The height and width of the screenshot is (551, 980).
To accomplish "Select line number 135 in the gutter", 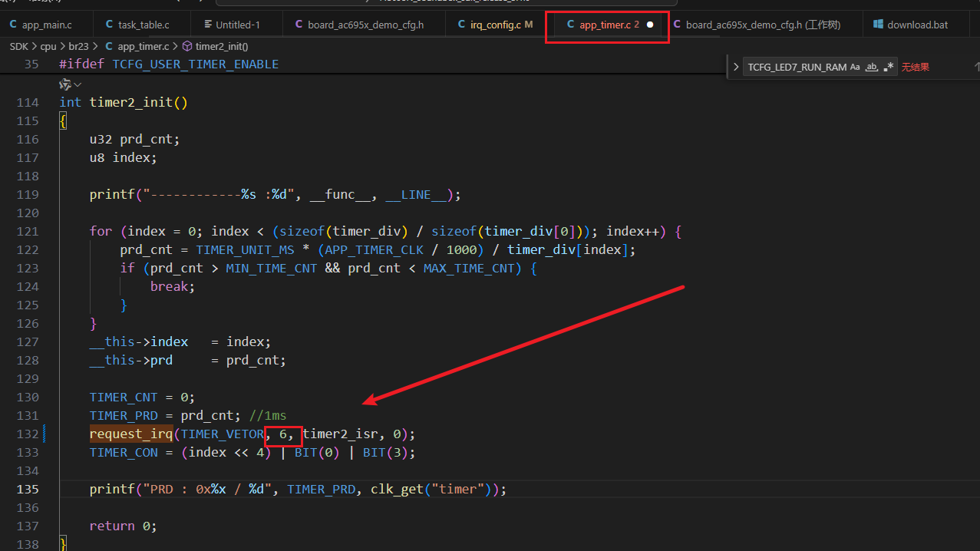I will (x=27, y=489).
